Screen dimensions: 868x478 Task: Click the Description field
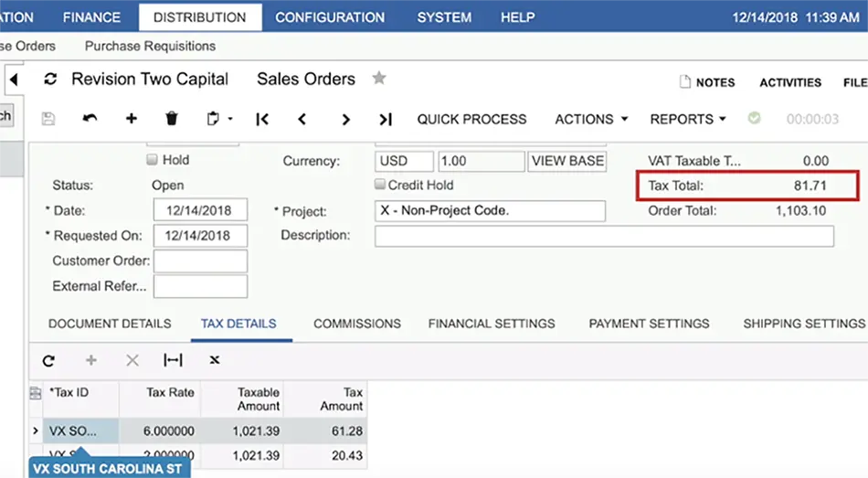tap(604, 236)
